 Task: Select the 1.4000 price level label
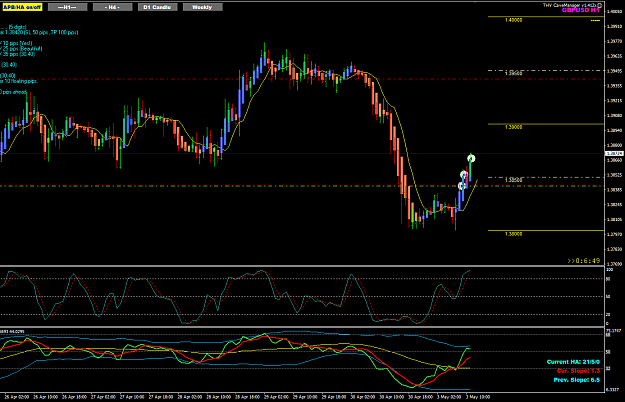513,20
